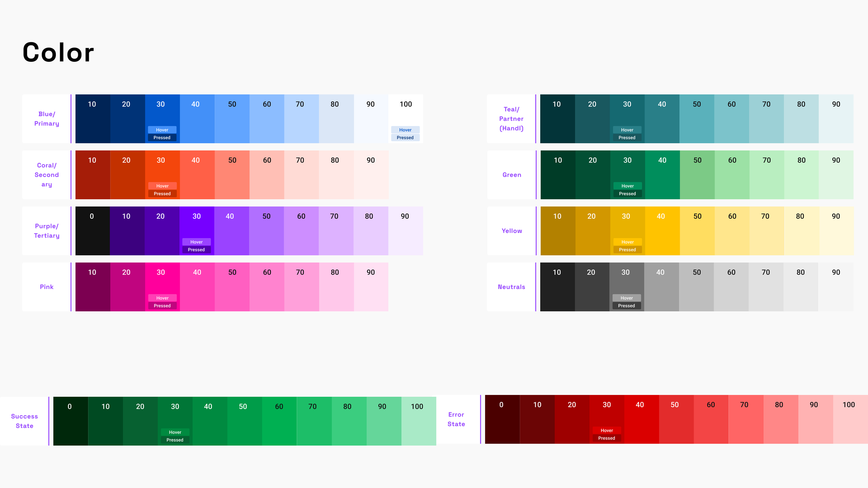Choose the Yellow 40 swatch
The height and width of the screenshot is (488, 868).
click(x=662, y=231)
